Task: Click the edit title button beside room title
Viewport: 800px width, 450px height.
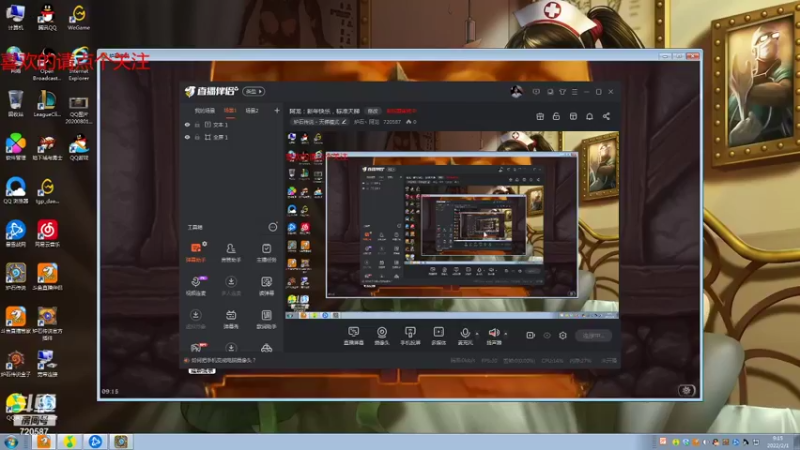Action: coord(373,111)
